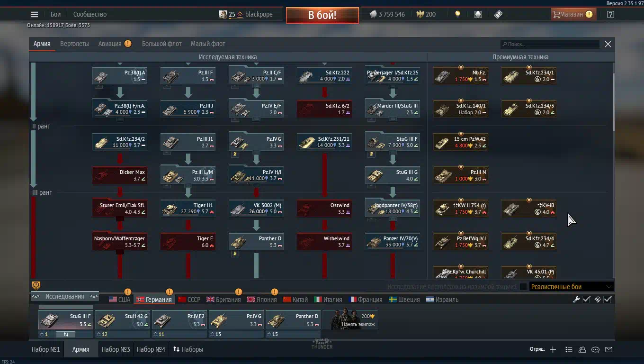The height and width of the screenshot is (364, 644).
Task: Collapse the Исследования panel
Action: tap(64, 297)
